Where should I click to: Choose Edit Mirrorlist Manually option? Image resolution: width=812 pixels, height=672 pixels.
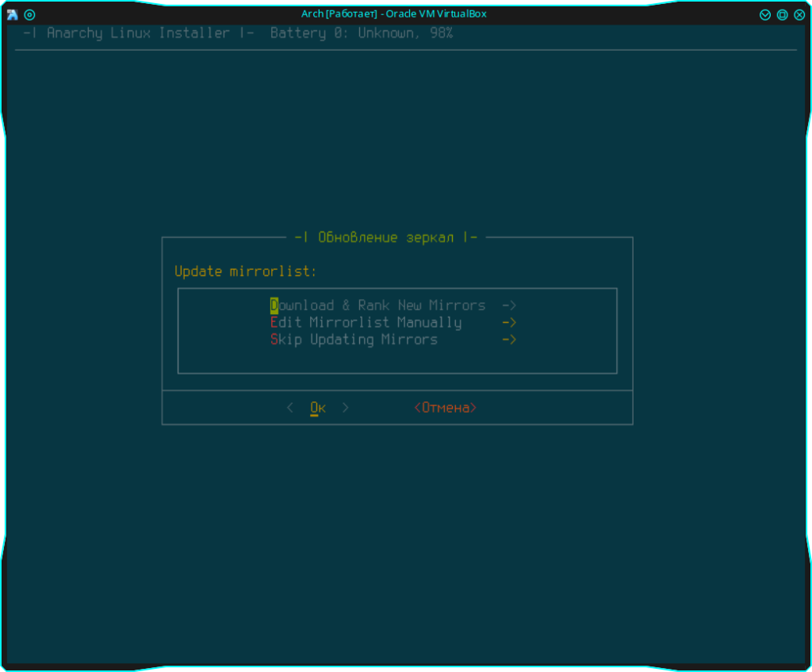pyautogui.click(x=366, y=323)
